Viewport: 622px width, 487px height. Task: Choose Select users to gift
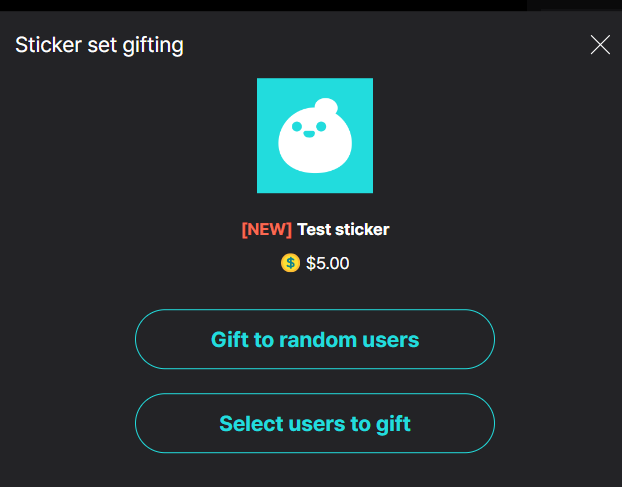tap(315, 423)
